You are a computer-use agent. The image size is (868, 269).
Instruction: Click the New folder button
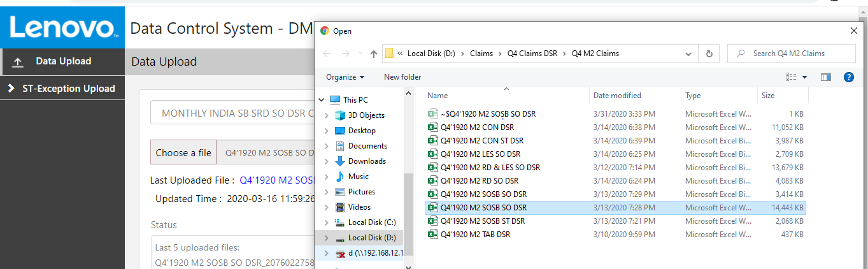(x=402, y=77)
